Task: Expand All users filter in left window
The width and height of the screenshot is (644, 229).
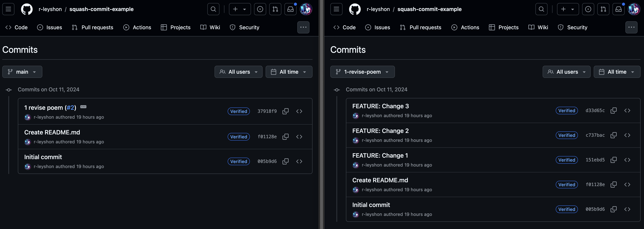Action: (x=238, y=72)
